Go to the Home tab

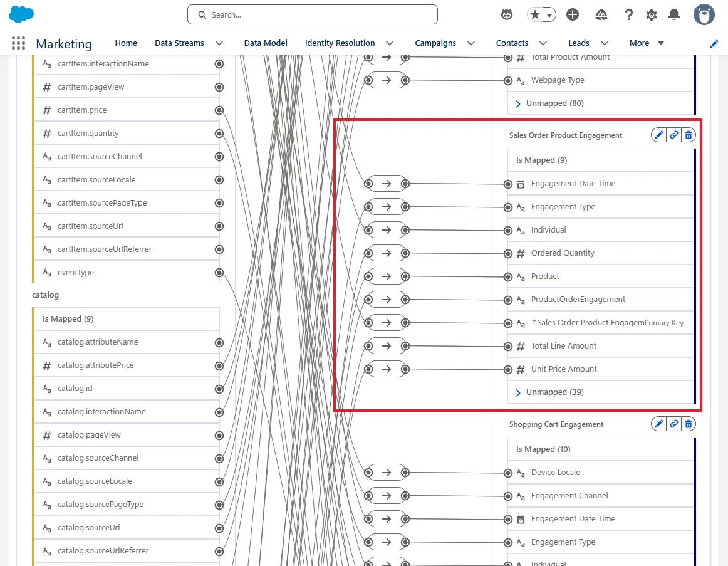(126, 43)
